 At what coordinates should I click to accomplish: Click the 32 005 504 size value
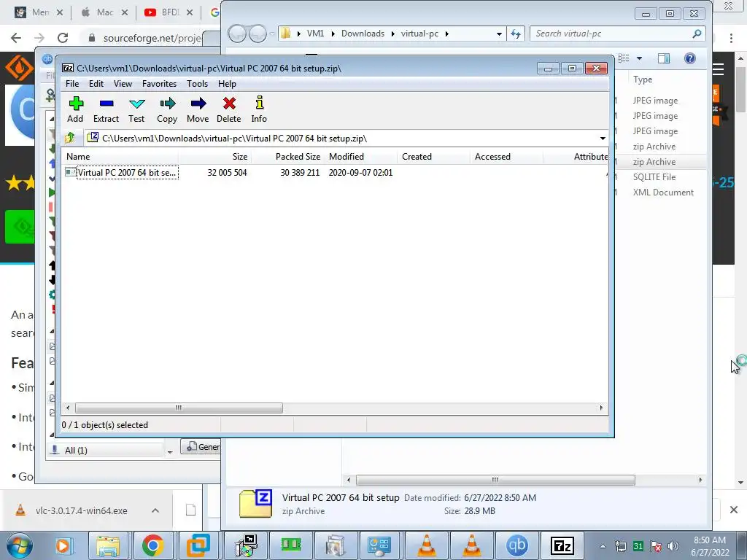click(228, 172)
